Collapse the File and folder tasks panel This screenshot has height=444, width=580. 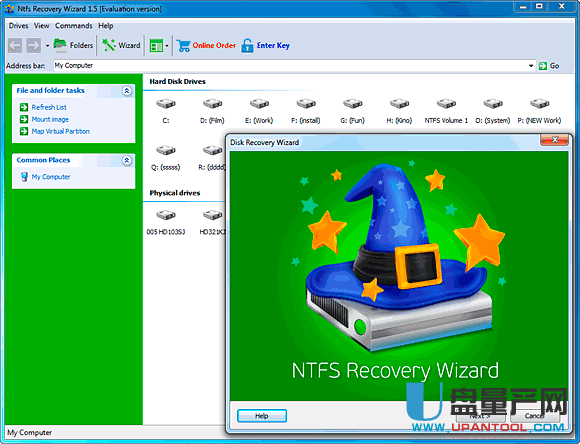[x=127, y=91]
